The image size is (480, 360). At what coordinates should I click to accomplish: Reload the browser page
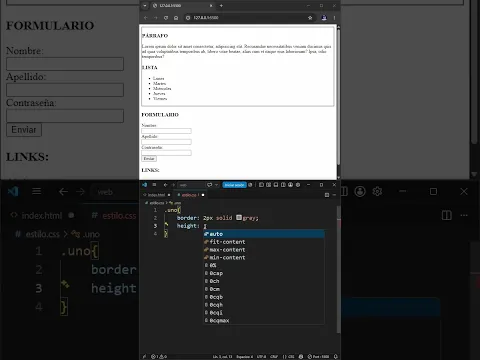click(x=166, y=18)
